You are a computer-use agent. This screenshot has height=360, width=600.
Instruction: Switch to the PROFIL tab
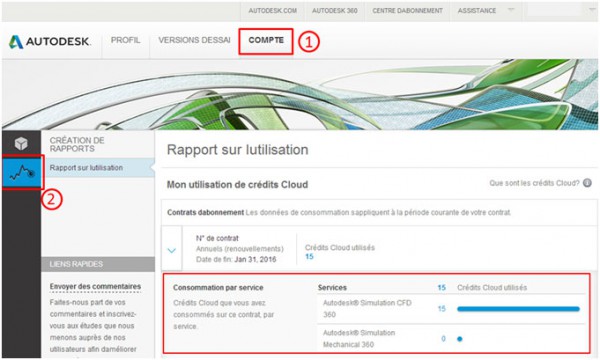[x=126, y=40]
